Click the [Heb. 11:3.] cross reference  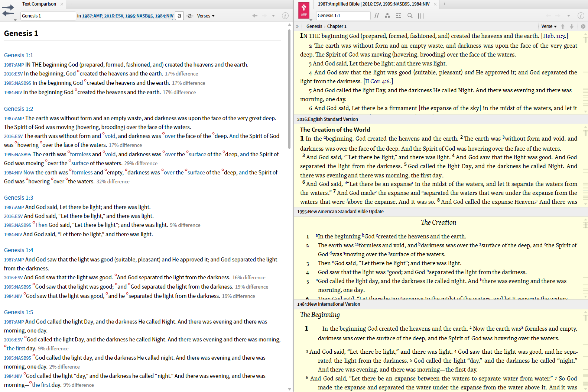tap(555, 36)
